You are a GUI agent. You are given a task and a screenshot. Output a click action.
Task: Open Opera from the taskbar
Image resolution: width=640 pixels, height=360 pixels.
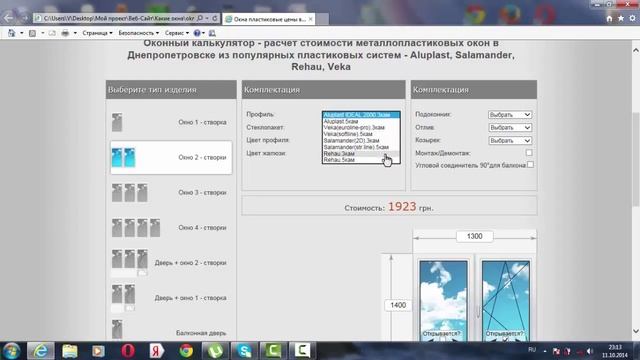pyautogui.click(x=128, y=351)
